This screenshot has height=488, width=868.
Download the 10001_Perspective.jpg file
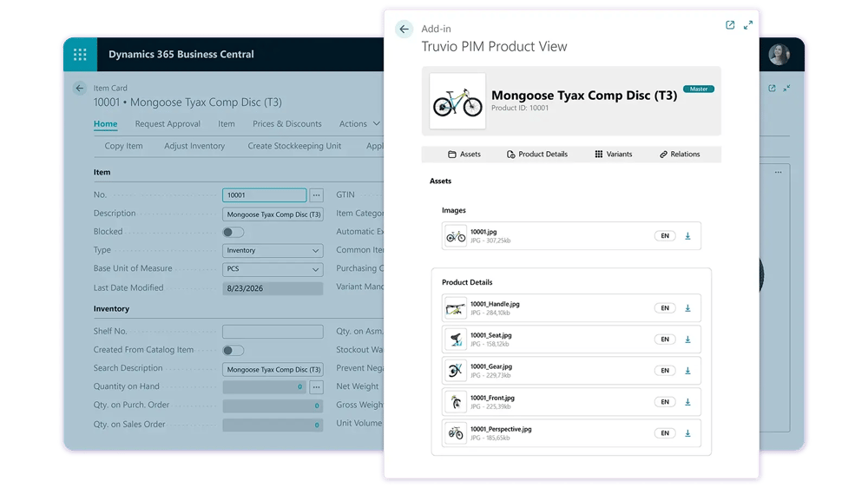[x=687, y=433]
